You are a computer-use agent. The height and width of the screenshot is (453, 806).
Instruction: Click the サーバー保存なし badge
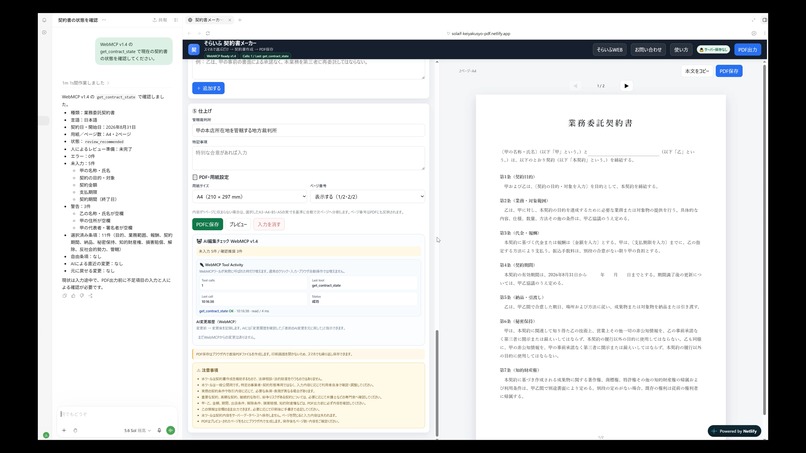(713, 50)
